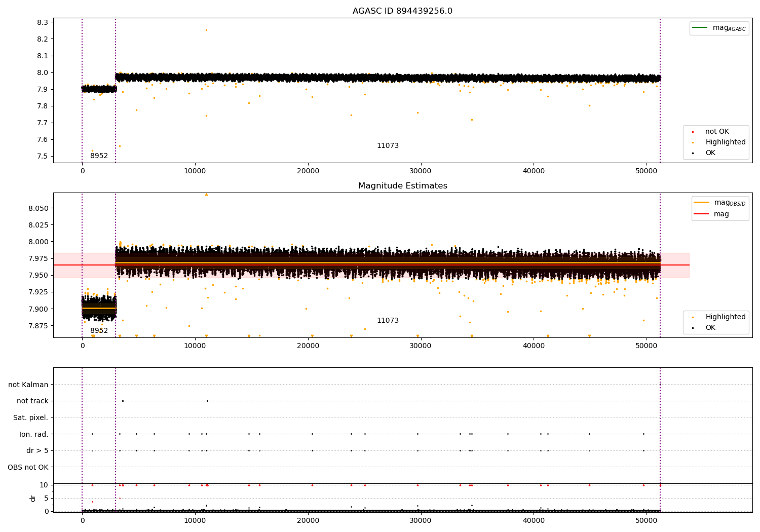The height and width of the screenshot is (532, 760).
Task: Click the '11073' annotation in AGASC plot
Action: coord(388,146)
